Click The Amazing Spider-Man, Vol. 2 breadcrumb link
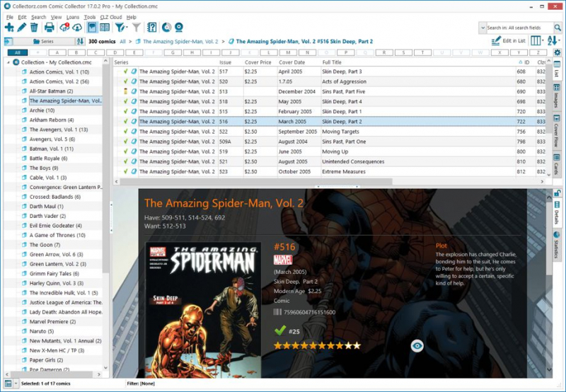This screenshot has height=392, width=566. (180, 42)
